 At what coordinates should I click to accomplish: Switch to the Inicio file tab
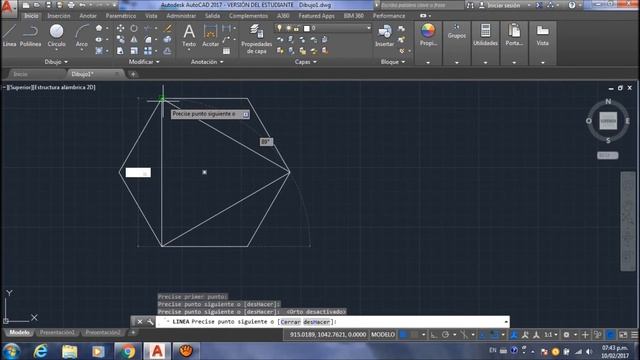coord(20,74)
